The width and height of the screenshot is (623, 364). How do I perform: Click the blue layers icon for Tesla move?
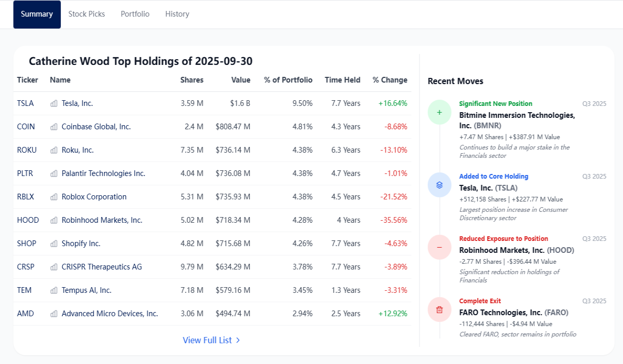pos(440,185)
